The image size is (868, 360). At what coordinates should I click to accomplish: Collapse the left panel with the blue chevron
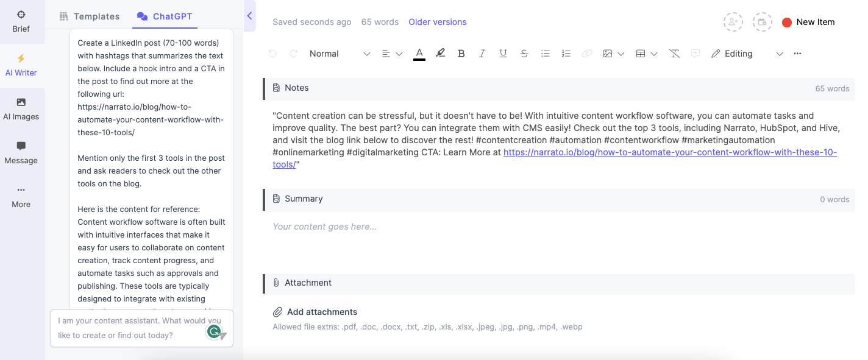(x=250, y=16)
